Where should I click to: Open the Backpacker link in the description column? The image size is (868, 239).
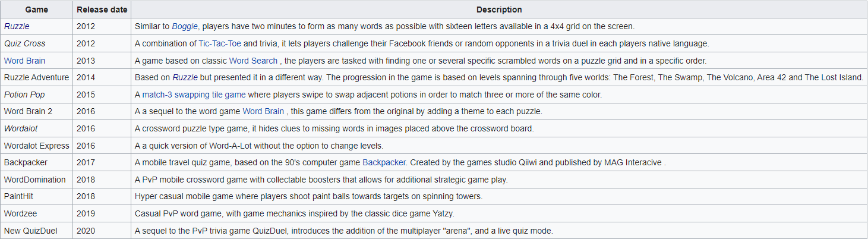[x=384, y=162]
